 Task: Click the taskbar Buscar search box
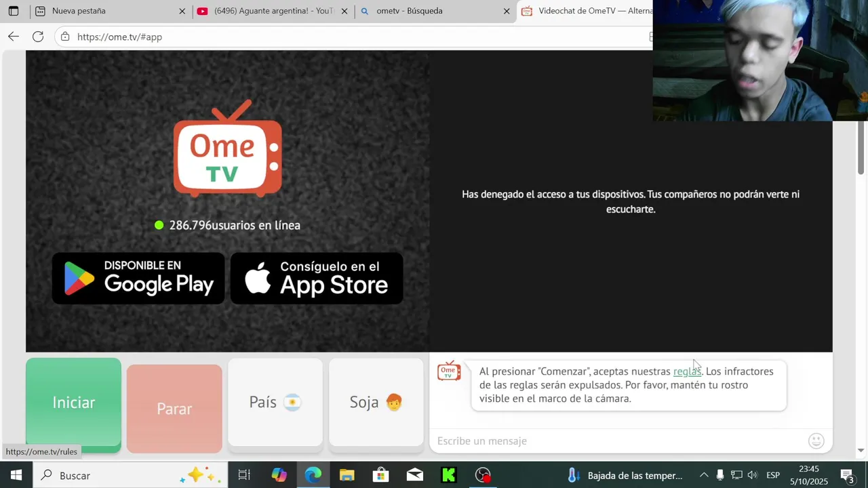[x=129, y=475]
